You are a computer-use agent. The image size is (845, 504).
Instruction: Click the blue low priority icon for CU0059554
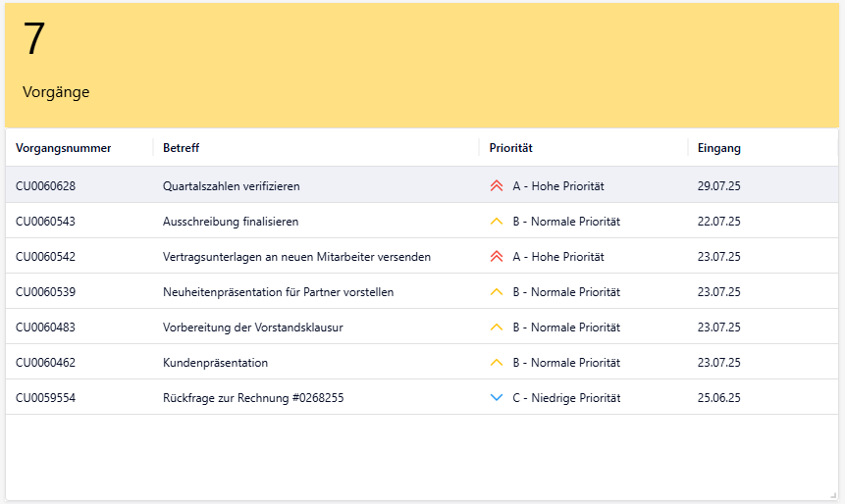tap(496, 398)
